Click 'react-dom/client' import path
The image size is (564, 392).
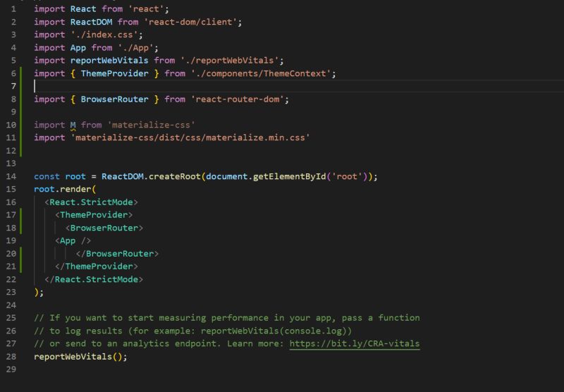[190, 22]
